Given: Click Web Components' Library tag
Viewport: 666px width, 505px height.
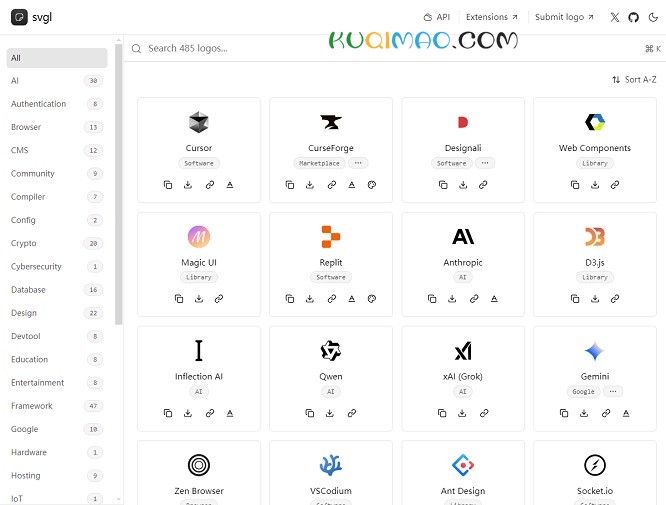Looking at the screenshot, I should coord(595,163).
